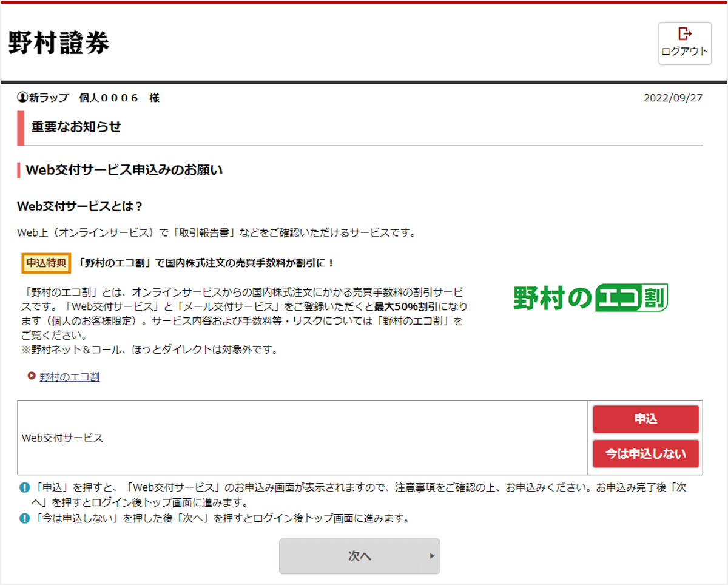The image size is (728, 585).
Task: Open the 野村のエコ割 link
Action: (70, 377)
